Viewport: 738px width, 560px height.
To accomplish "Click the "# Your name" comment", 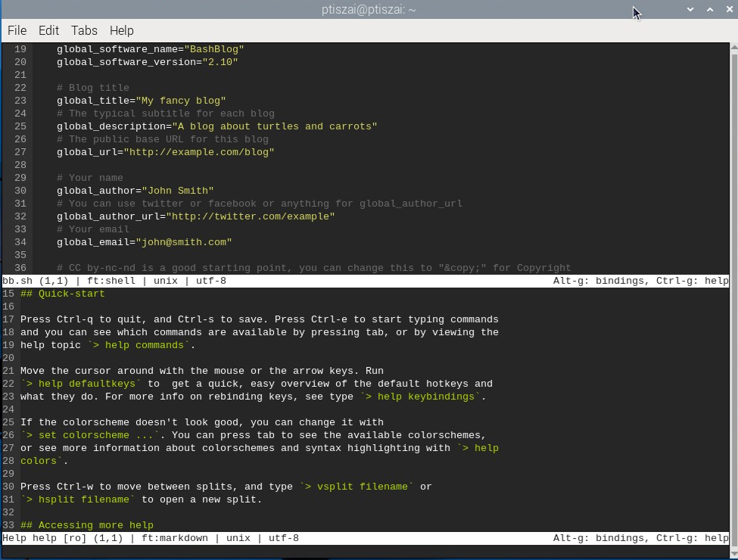I will (90, 177).
